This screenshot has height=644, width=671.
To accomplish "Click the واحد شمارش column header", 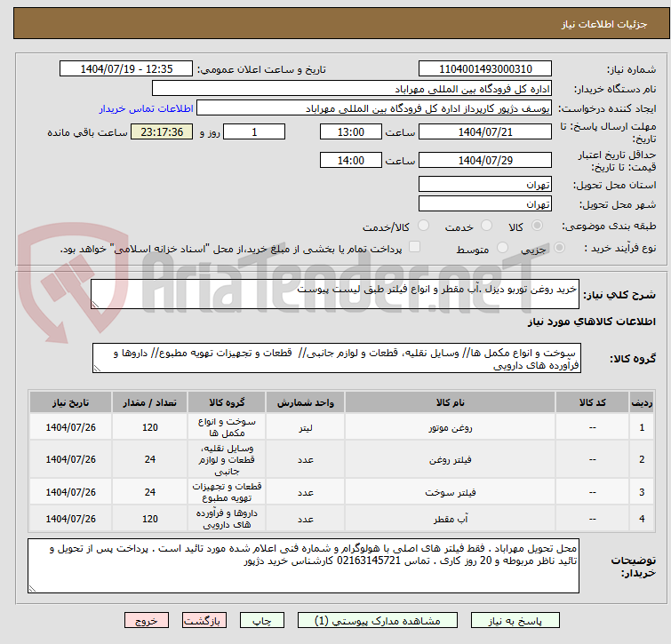I will tap(305, 402).
